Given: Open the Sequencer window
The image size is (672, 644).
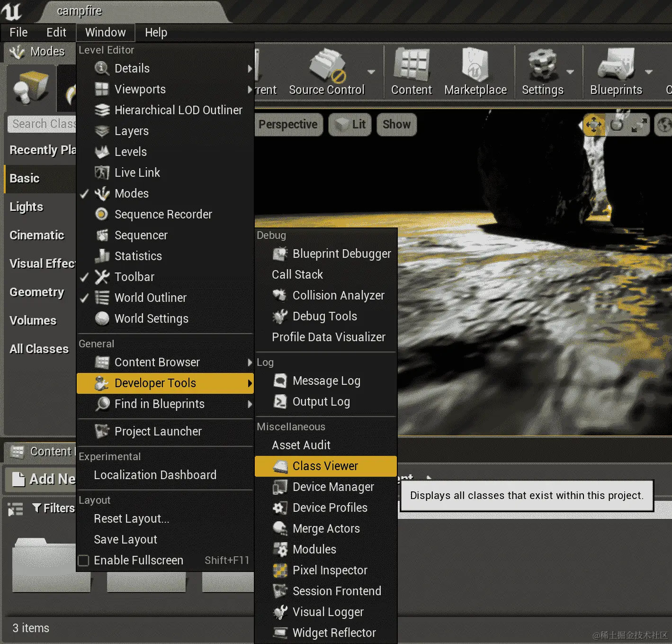Looking at the screenshot, I should pos(165,235).
